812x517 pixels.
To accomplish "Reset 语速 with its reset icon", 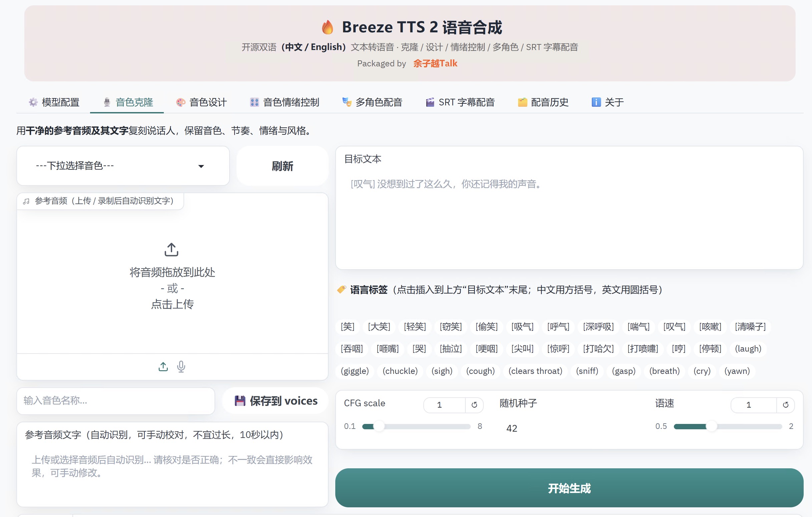I will pyautogui.click(x=785, y=405).
